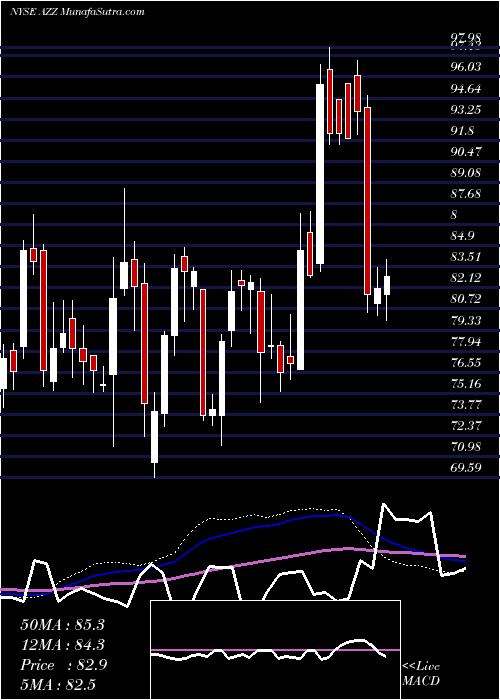Click the <<Live MACD label
Viewport: 500px width, 700px height.
pos(421,674)
